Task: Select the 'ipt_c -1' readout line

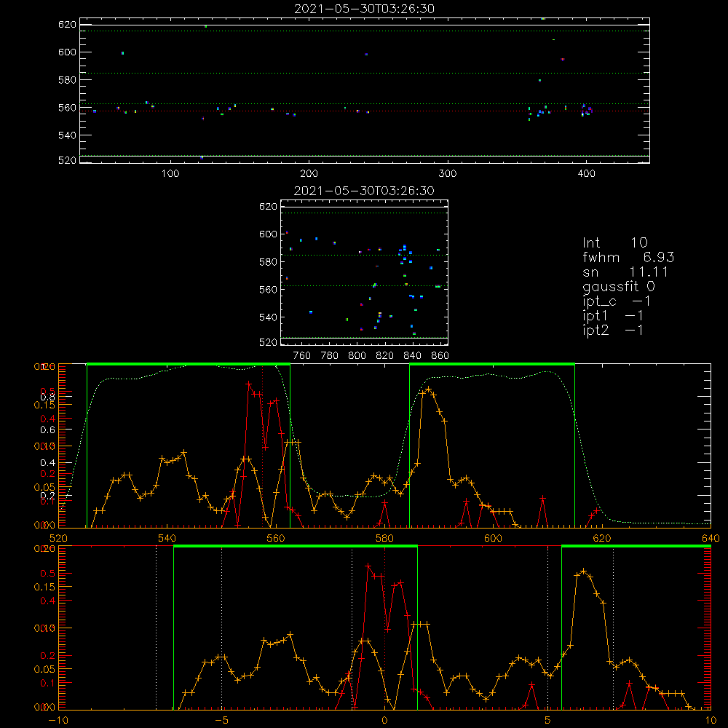Action: [617, 302]
